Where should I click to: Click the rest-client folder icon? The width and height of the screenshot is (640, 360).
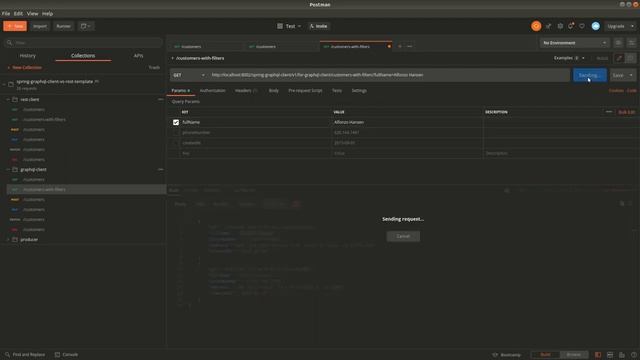15,100
